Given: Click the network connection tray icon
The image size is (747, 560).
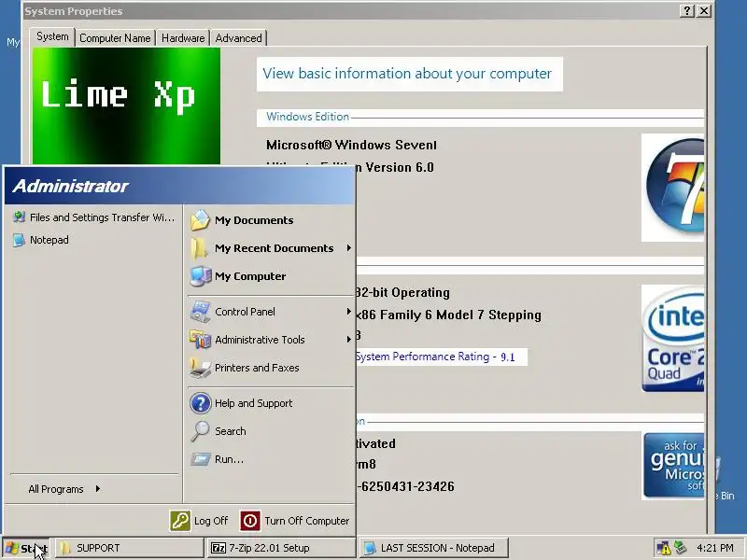Looking at the screenshot, I should 681,548.
